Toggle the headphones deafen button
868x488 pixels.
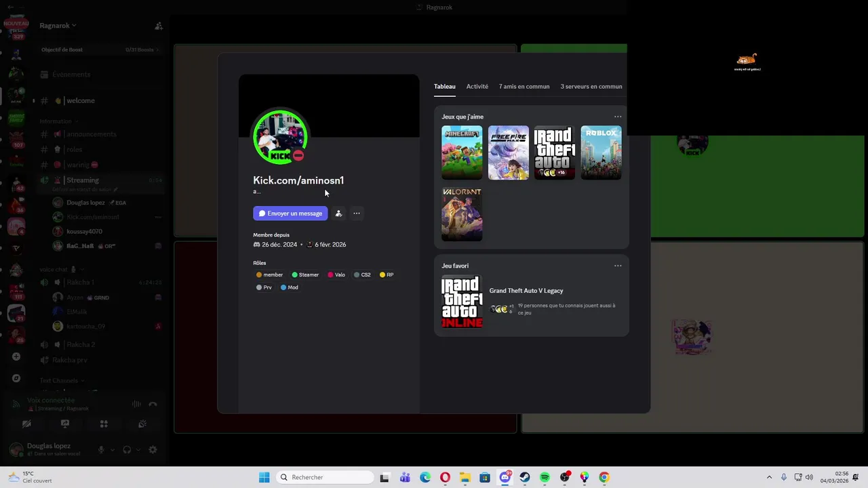pos(127,449)
